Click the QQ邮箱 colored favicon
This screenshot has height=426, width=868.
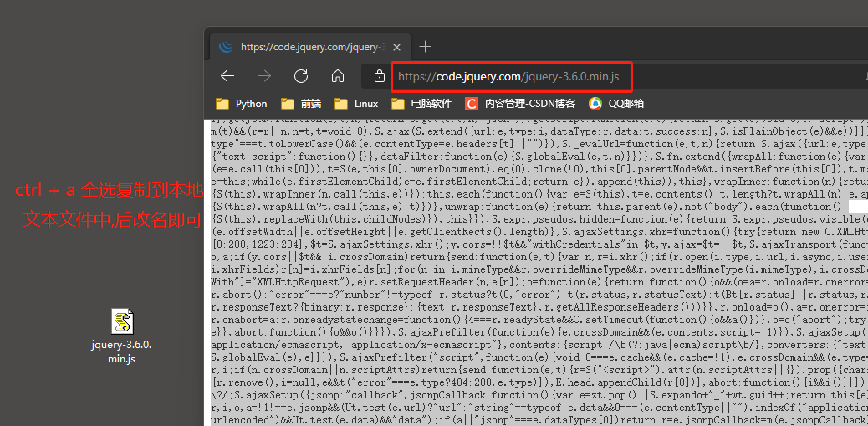click(595, 104)
